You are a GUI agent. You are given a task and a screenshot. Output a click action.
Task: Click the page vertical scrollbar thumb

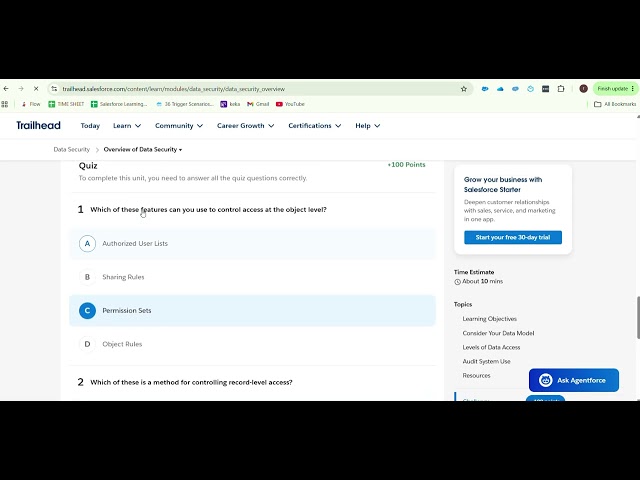tap(638, 318)
